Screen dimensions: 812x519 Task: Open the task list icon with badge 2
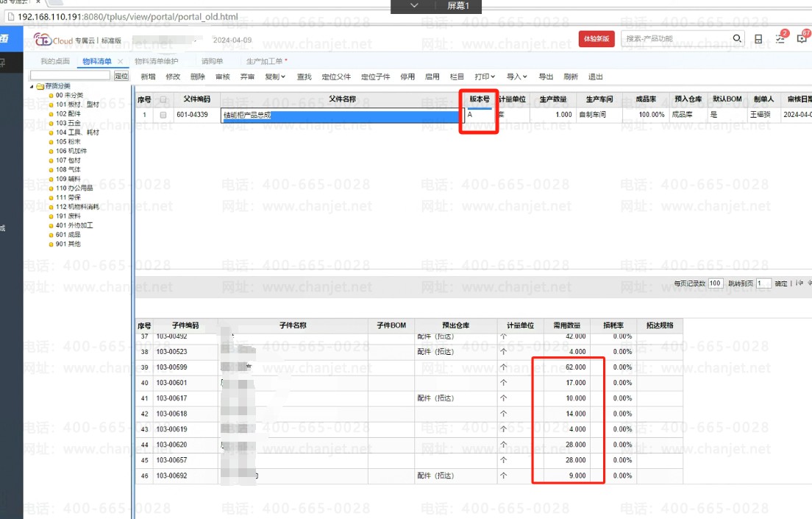pyautogui.click(x=781, y=38)
